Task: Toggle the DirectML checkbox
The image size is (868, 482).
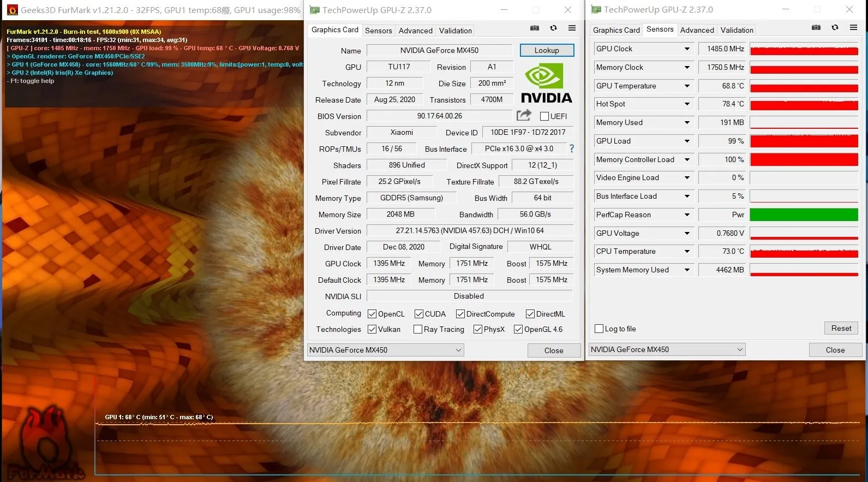Action: point(530,314)
